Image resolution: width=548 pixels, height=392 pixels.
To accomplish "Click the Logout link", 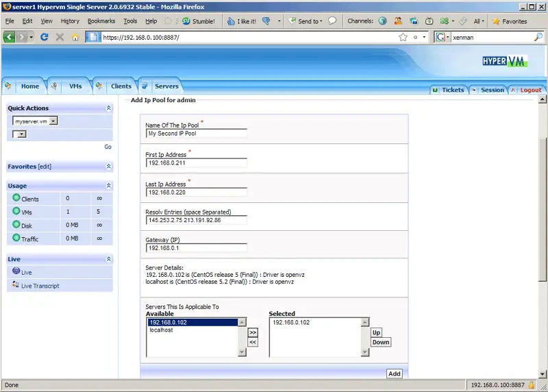I will pos(530,90).
